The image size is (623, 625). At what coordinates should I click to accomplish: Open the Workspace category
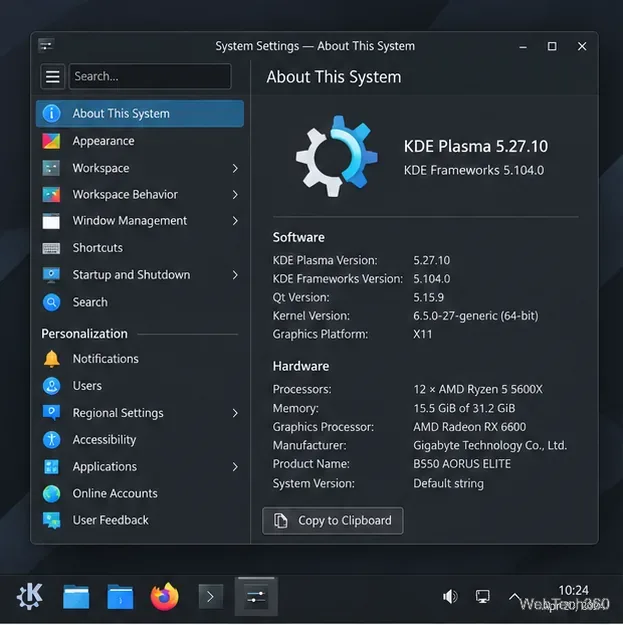(140, 168)
